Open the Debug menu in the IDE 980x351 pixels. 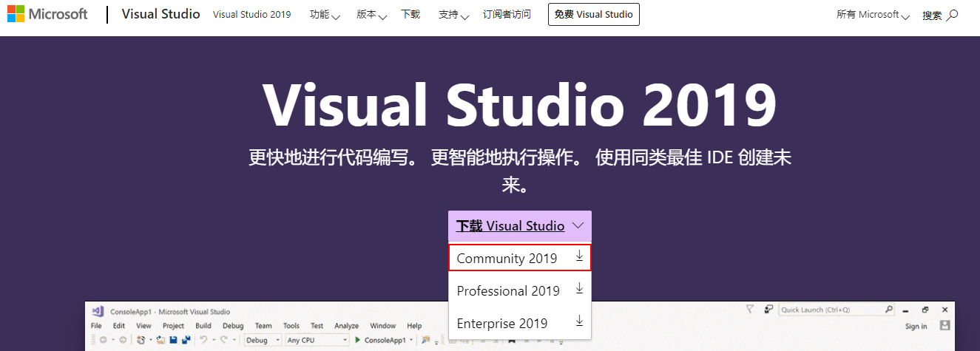233,326
